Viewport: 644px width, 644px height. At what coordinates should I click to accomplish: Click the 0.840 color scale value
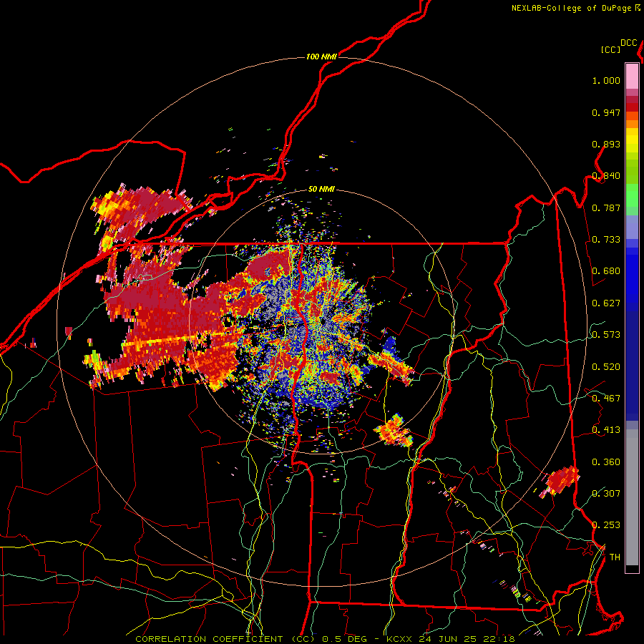tap(606, 176)
